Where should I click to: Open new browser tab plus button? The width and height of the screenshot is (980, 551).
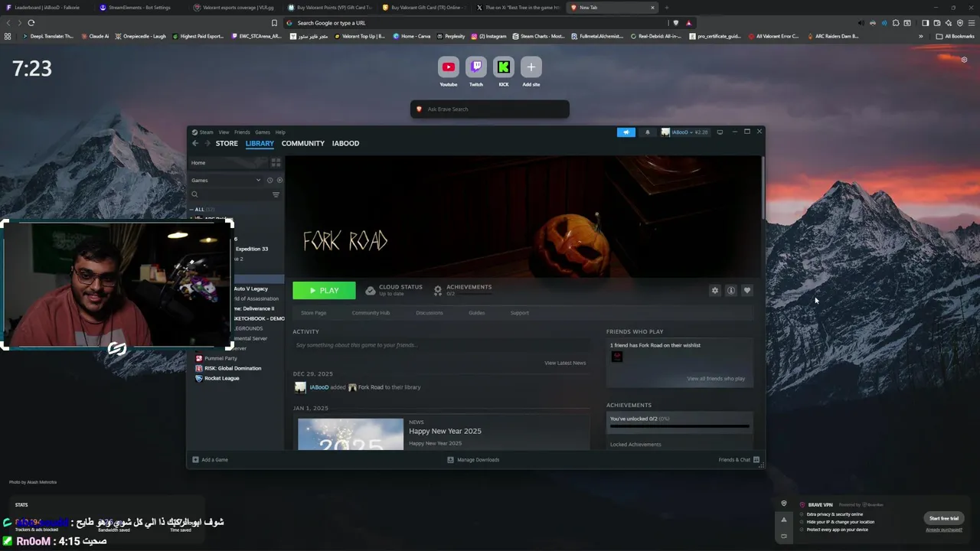click(x=666, y=8)
